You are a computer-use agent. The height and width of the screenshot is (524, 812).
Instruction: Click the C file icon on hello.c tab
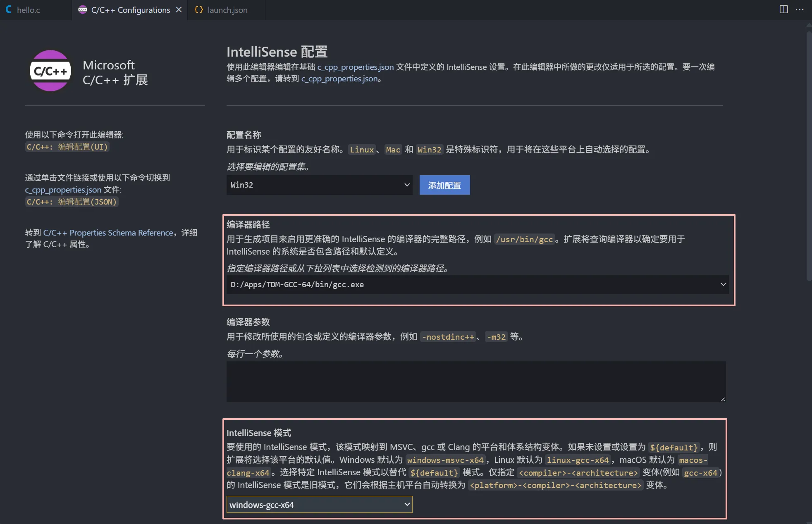tap(8, 10)
